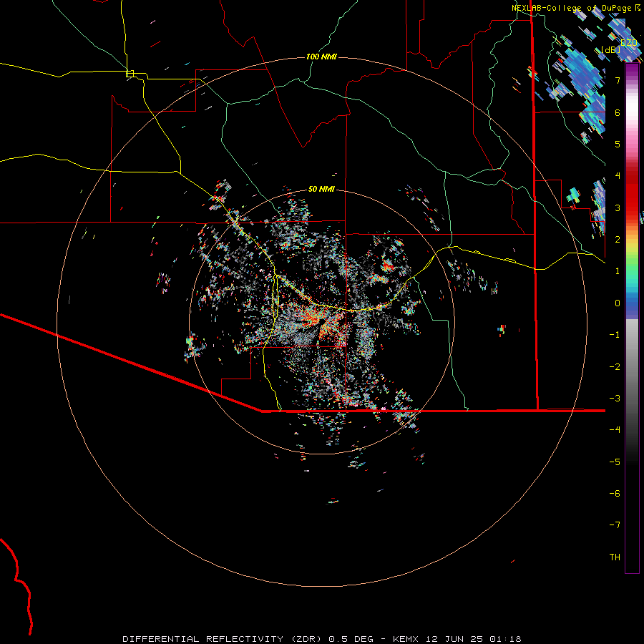
Task: Click the '-2' label on the color scale
Action: [615, 367]
